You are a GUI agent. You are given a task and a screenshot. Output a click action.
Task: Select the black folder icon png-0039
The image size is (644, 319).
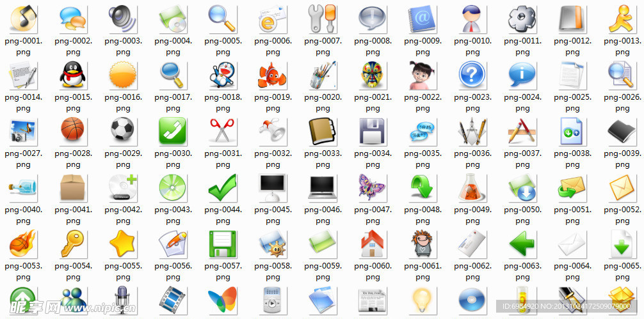tap(622, 131)
